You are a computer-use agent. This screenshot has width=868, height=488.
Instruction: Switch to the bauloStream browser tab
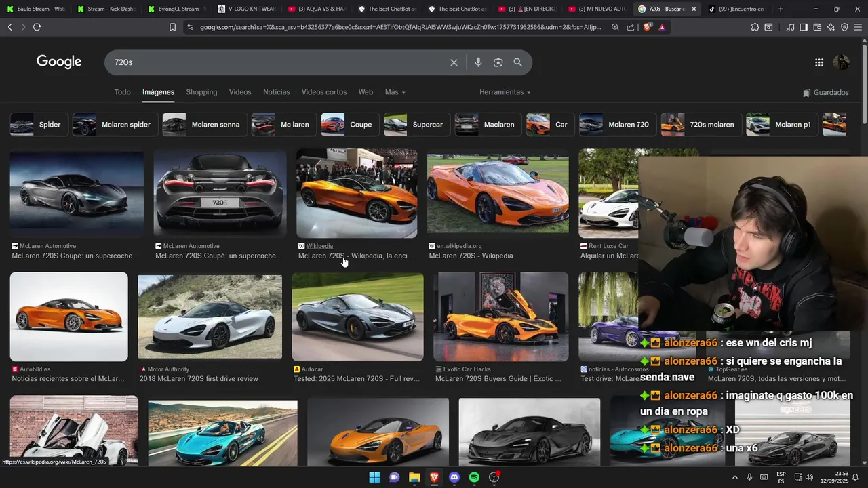point(35,9)
